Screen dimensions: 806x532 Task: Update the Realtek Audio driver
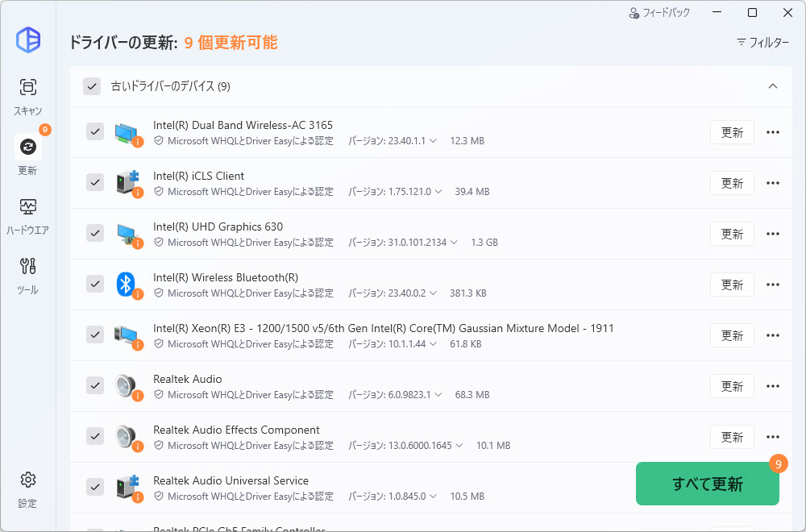(732, 386)
